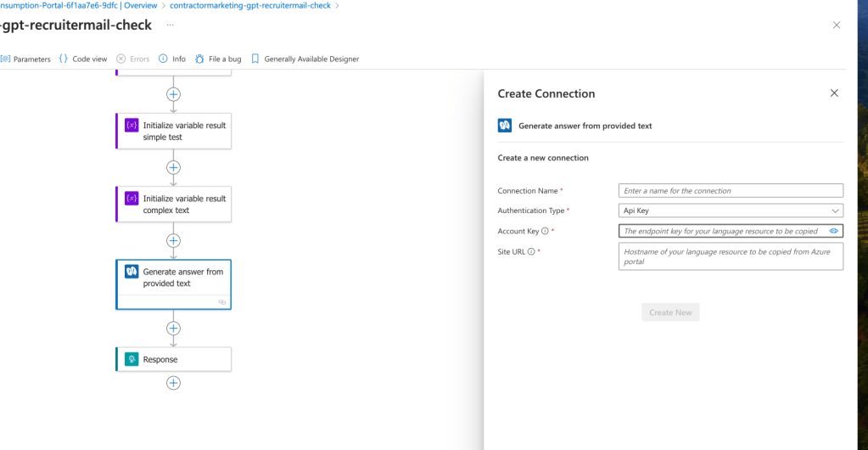Click the variable icon on the simple test card
This screenshot has width=868, height=450.
132,126
